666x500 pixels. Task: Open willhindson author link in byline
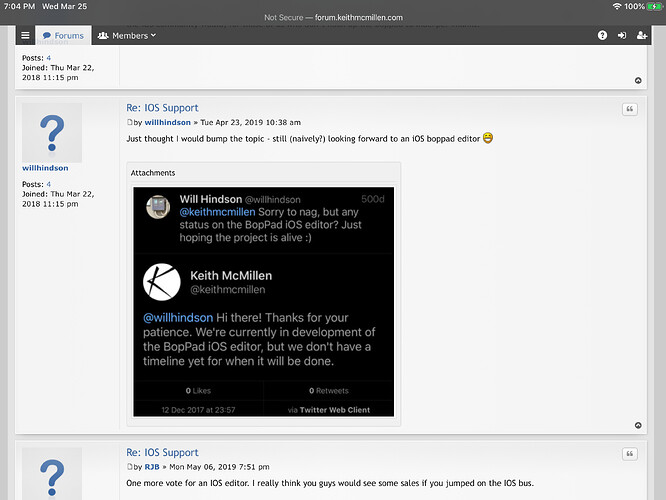click(167, 122)
